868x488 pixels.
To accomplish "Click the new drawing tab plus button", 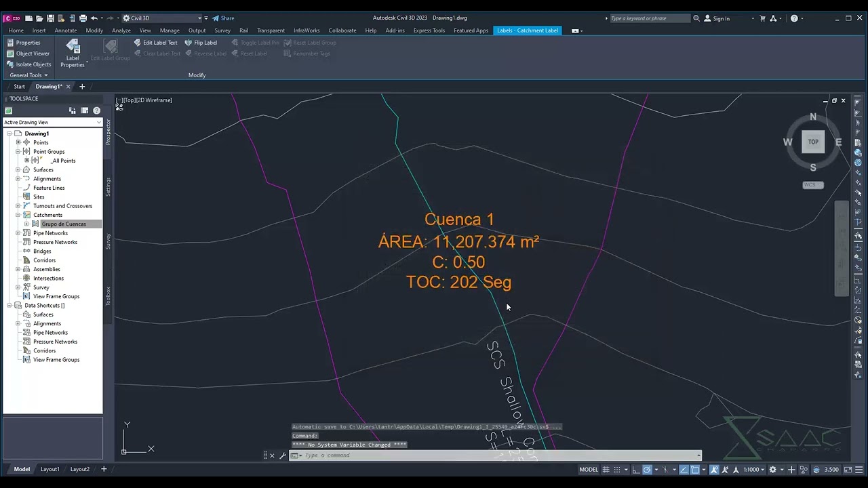I will pyautogui.click(x=82, y=87).
